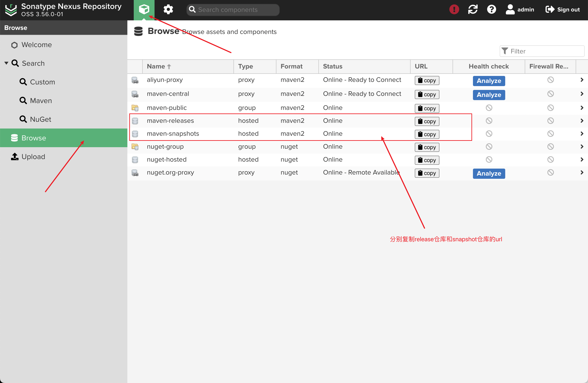Open maven-snapshots row chevron
The width and height of the screenshot is (588, 383).
582,134
